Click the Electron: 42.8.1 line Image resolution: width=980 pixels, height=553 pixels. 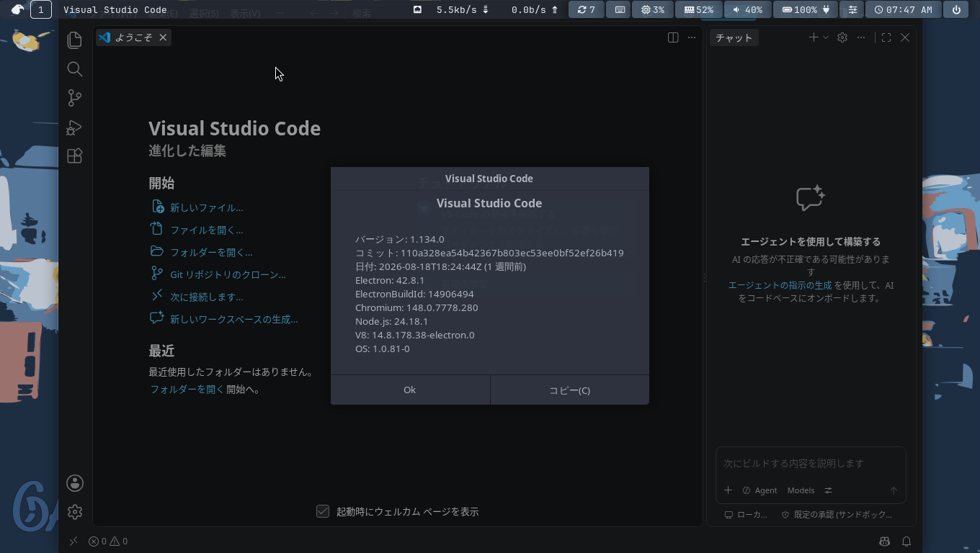tap(390, 280)
